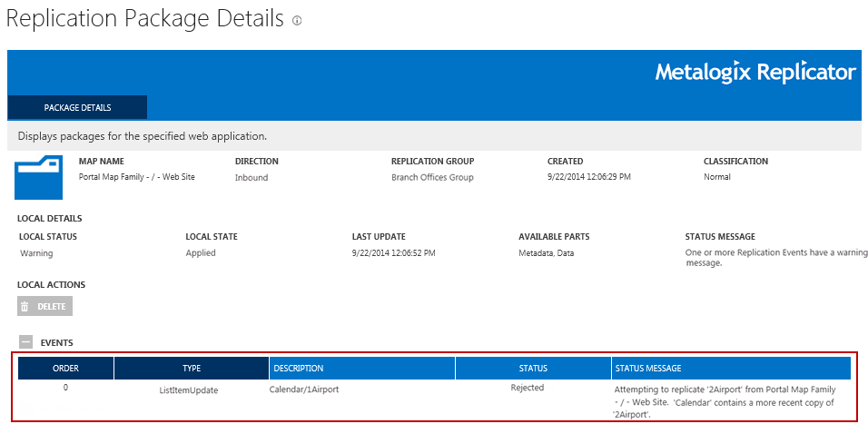The height and width of the screenshot is (424, 868).
Task: Select the ListItemUpdate event type cell
Action: (189, 390)
